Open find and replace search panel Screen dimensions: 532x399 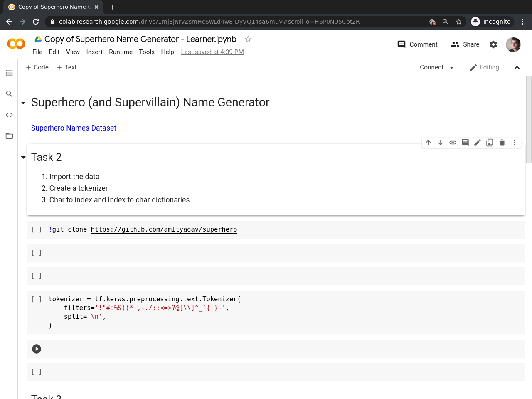point(9,94)
